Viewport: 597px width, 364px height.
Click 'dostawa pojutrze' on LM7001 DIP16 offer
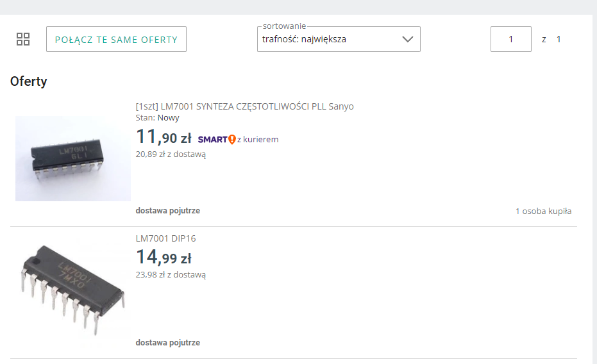point(168,343)
